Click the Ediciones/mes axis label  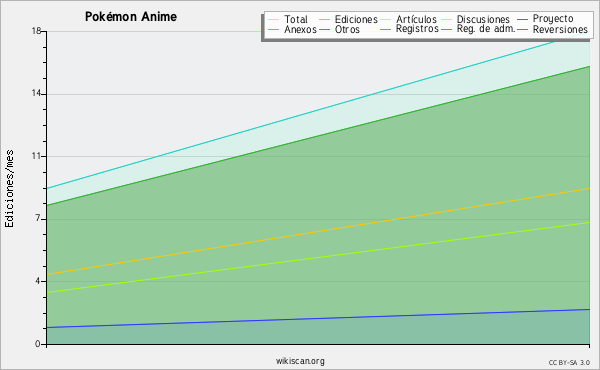[x=9, y=189]
